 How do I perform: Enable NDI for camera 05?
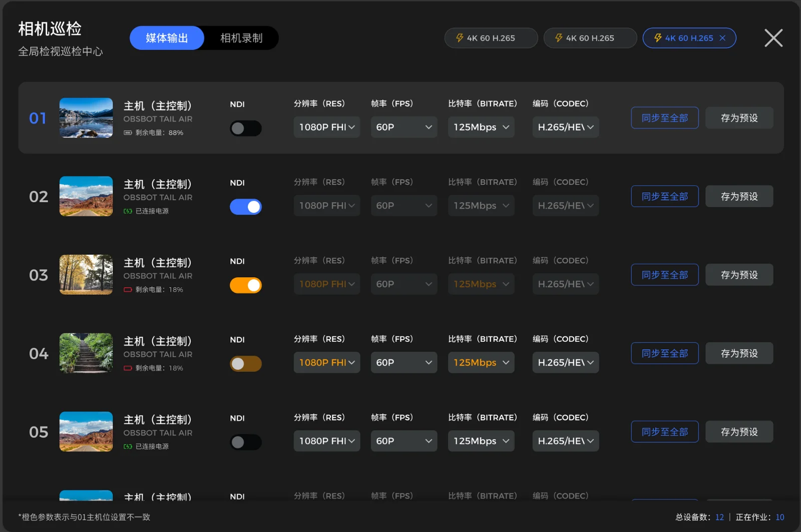click(245, 442)
